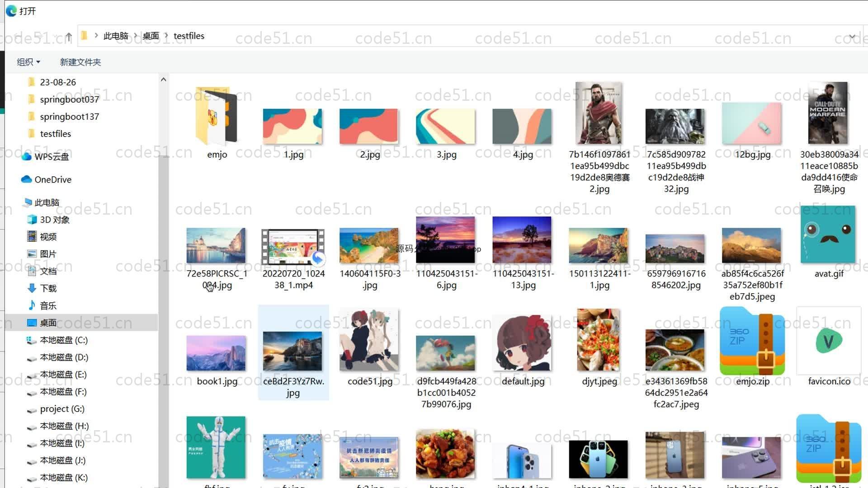Open OneDrive in the sidebar
Viewport: 868px width, 488px height.
53,179
